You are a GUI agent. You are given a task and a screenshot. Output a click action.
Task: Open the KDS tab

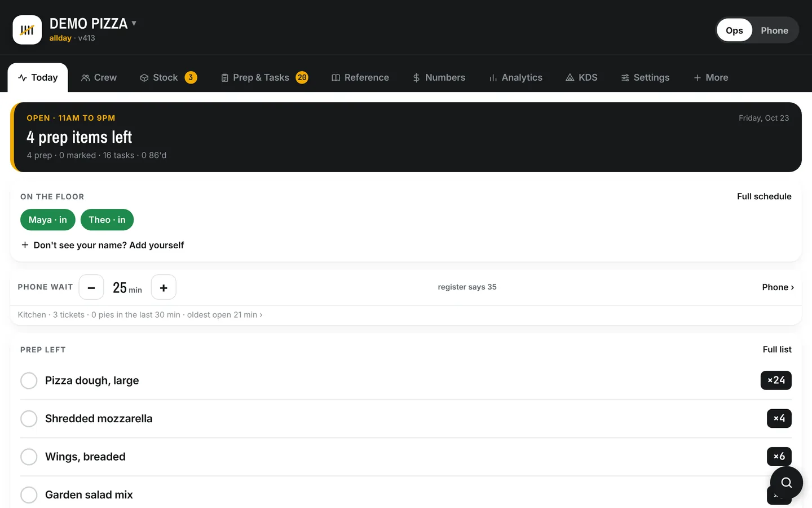(581, 77)
